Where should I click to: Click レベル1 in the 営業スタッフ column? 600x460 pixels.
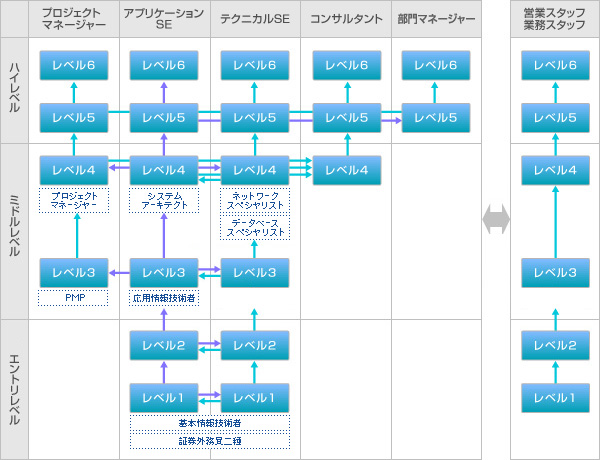[x=556, y=398]
